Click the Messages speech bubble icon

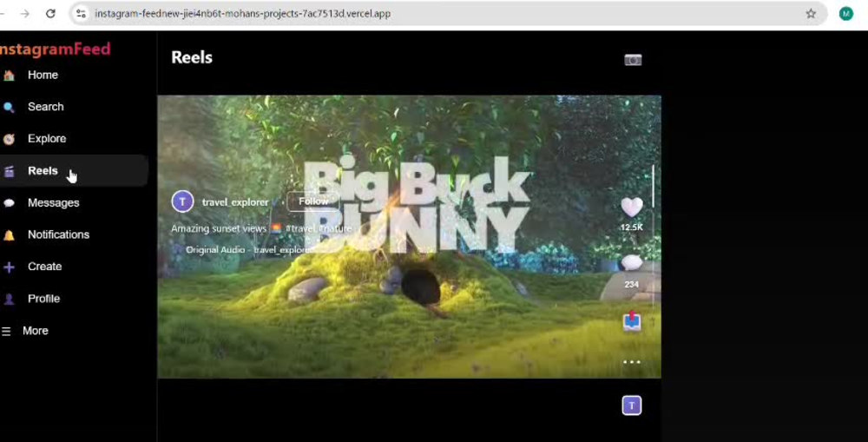tap(9, 203)
